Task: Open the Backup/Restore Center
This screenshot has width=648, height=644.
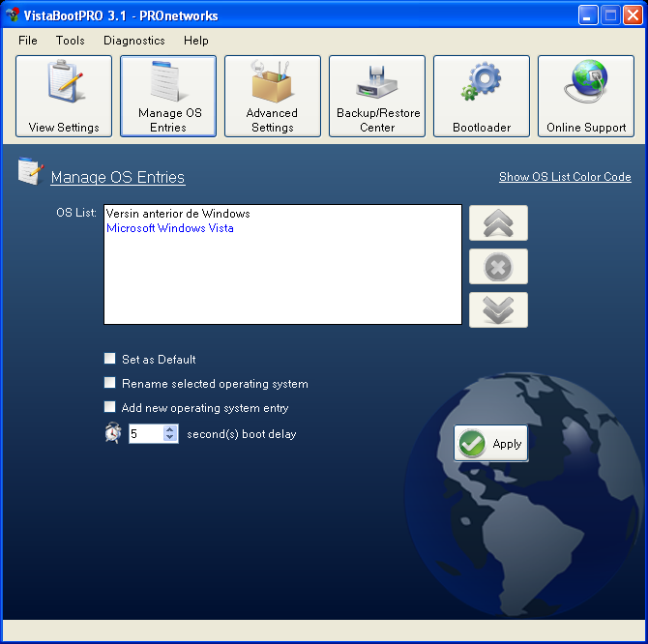Action: coord(377,96)
